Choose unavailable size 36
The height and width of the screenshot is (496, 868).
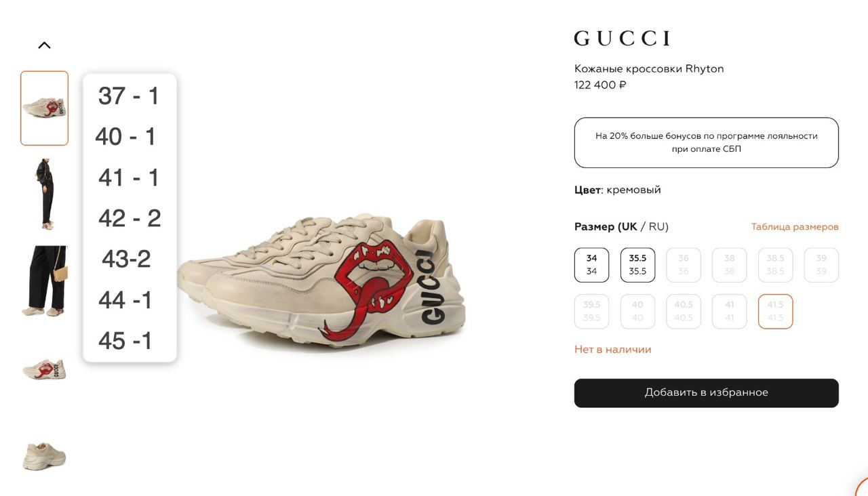pos(684,265)
